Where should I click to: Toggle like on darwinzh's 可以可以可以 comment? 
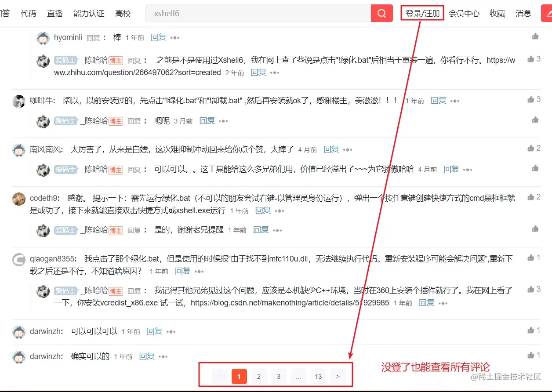pos(531,330)
